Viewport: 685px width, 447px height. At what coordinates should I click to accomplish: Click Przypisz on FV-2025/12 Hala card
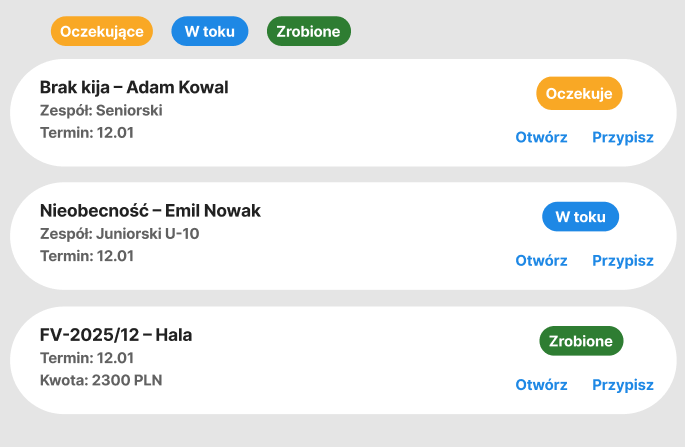(622, 385)
